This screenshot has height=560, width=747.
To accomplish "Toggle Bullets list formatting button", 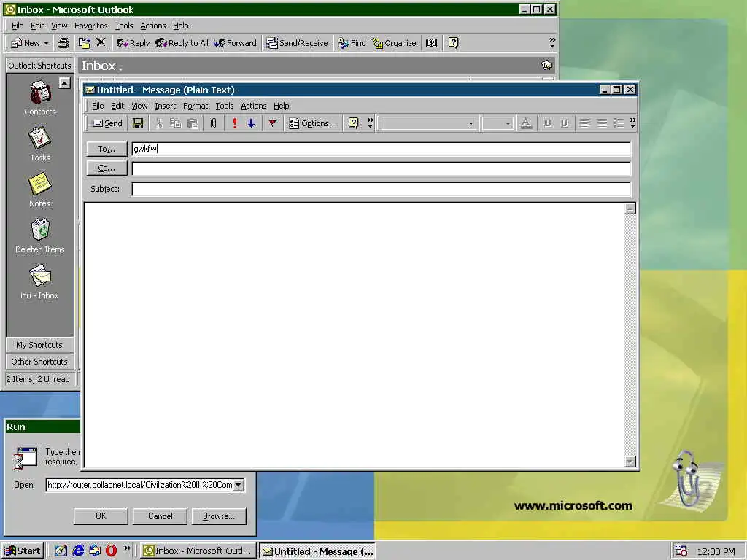I will point(619,123).
